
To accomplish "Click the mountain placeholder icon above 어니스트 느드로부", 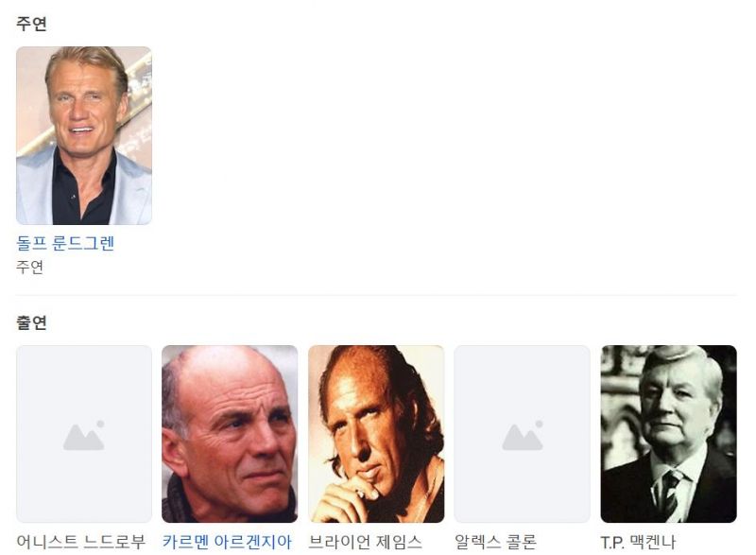I will coord(84,436).
